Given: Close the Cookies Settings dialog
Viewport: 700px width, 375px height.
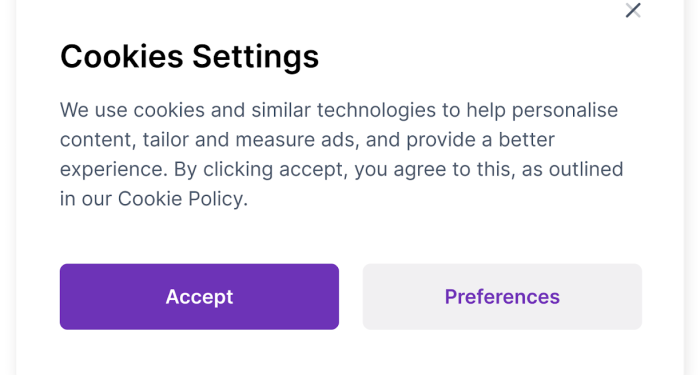Looking at the screenshot, I should click(633, 10).
